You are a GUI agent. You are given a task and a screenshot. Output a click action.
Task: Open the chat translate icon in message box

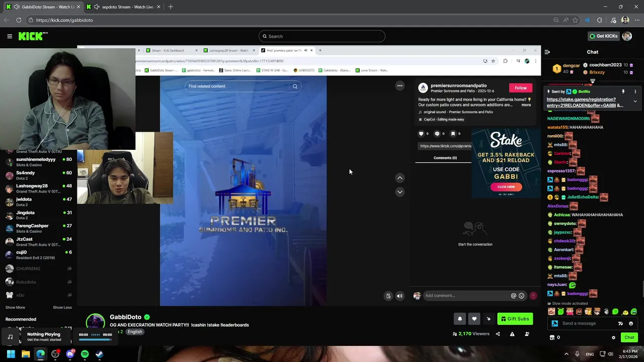pos(620,323)
